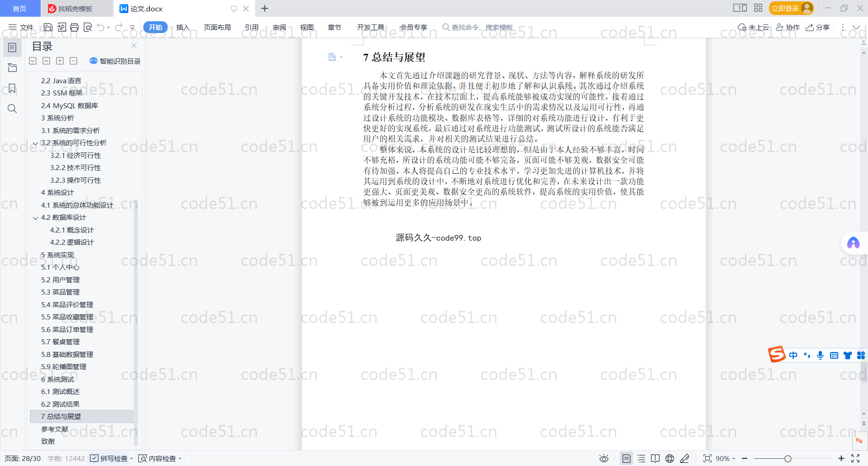Switch to outline view in status bar
Viewport: 868px width, 466px height.
(x=641, y=458)
